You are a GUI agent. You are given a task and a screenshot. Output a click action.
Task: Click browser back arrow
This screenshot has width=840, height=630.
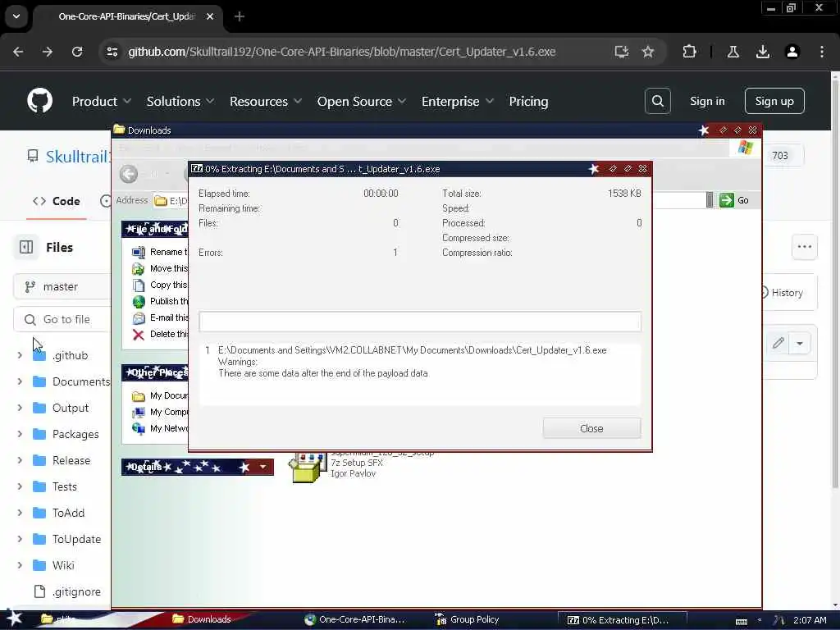coord(18,52)
